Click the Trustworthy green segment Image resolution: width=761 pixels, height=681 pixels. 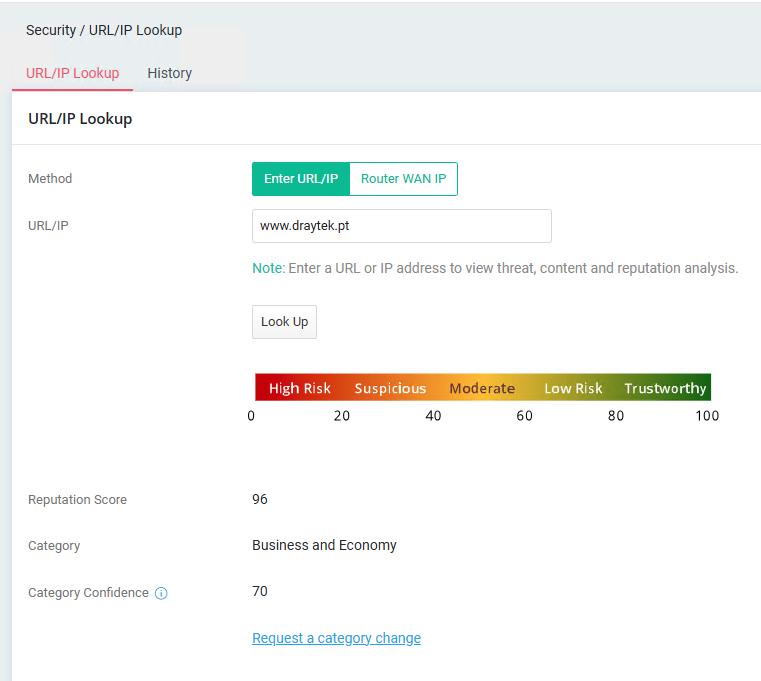coord(665,388)
